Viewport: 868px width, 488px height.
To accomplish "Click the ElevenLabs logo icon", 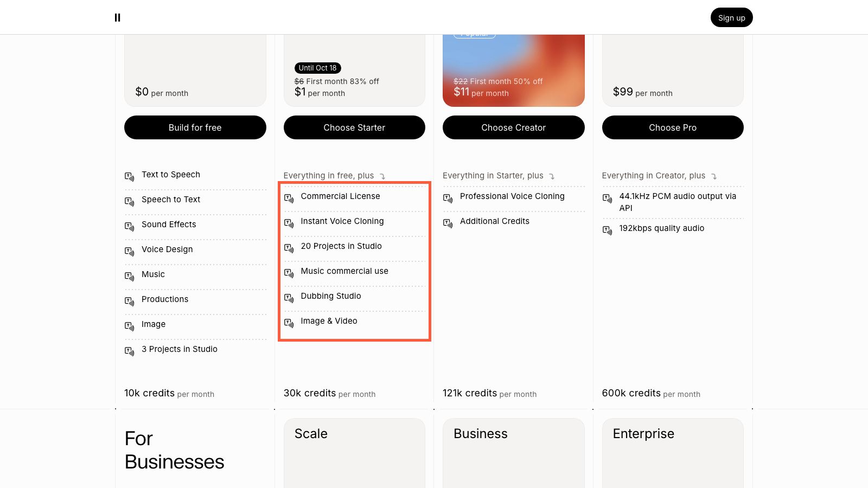I will click(117, 17).
